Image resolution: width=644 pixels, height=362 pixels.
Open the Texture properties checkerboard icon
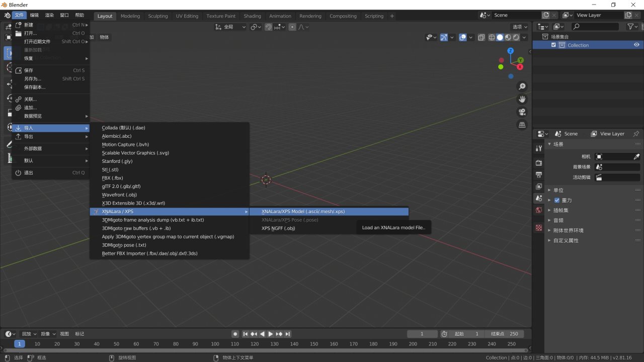[x=539, y=228]
